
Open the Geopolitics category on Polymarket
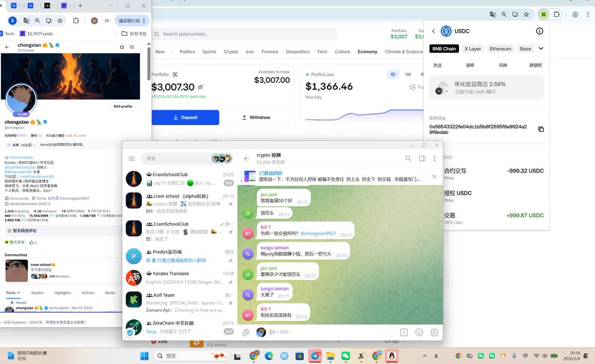click(x=297, y=52)
